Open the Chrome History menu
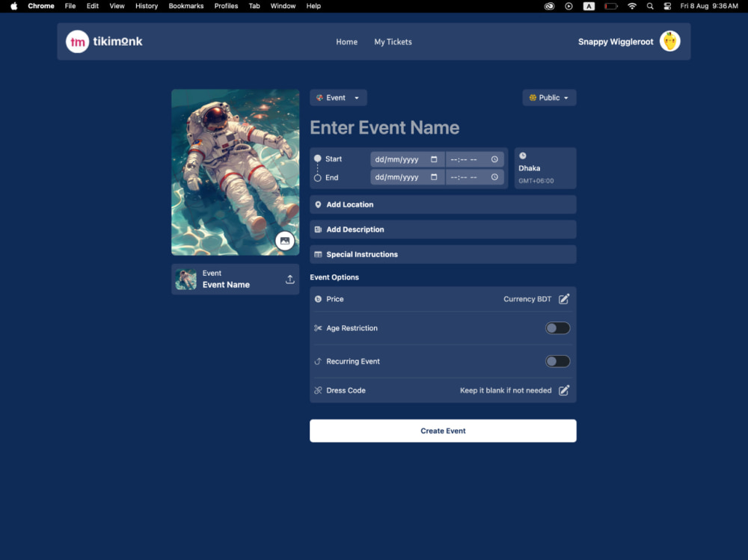748x560 pixels. (147, 6)
